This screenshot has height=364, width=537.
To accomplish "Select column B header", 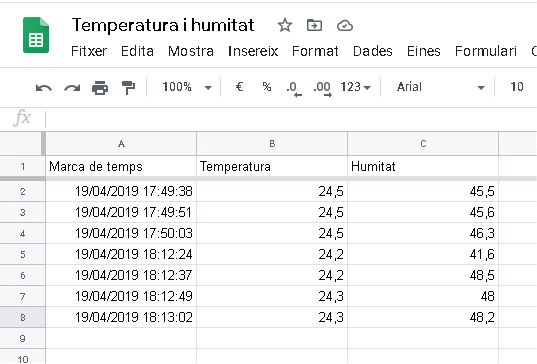I will click(272, 144).
